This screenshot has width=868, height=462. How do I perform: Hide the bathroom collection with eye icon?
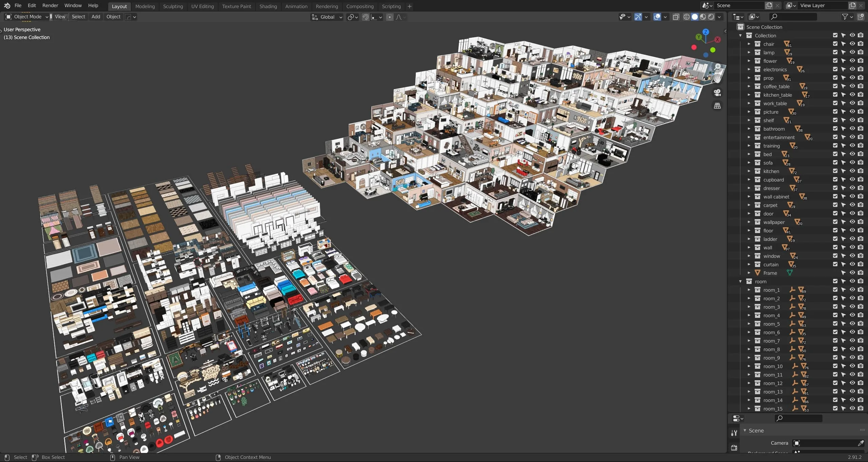(x=852, y=129)
